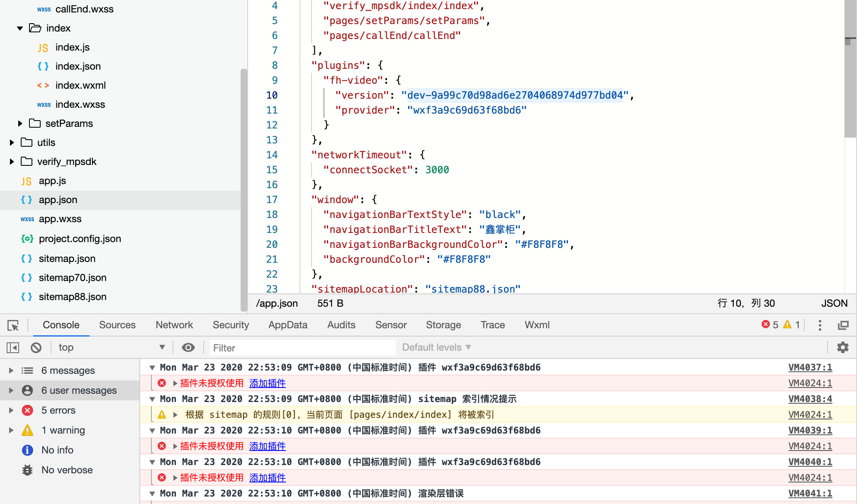857x504 pixels.
Task: Open the devtools three-dot menu
Action: click(x=820, y=325)
